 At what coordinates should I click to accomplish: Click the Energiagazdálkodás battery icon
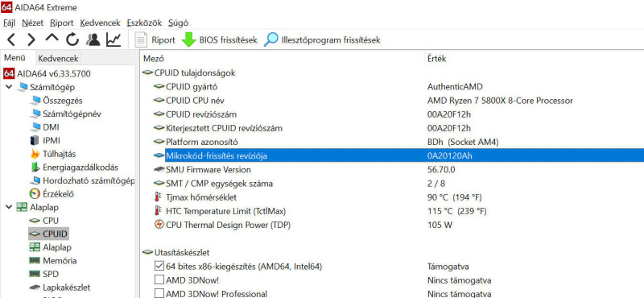click(35, 168)
